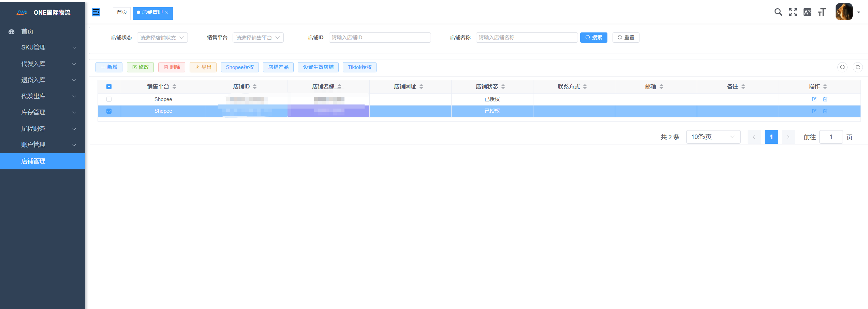The image size is (868, 309).
Task: Edit the first Shopee store row
Action: (814, 99)
